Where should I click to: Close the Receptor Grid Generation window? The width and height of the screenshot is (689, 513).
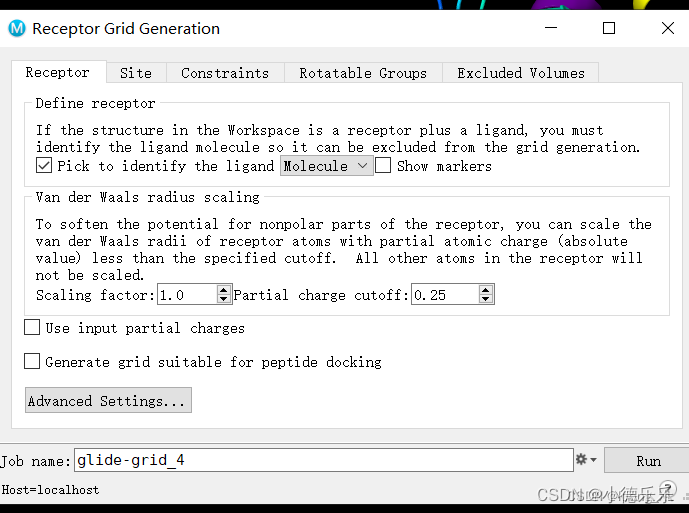point(667,28)
